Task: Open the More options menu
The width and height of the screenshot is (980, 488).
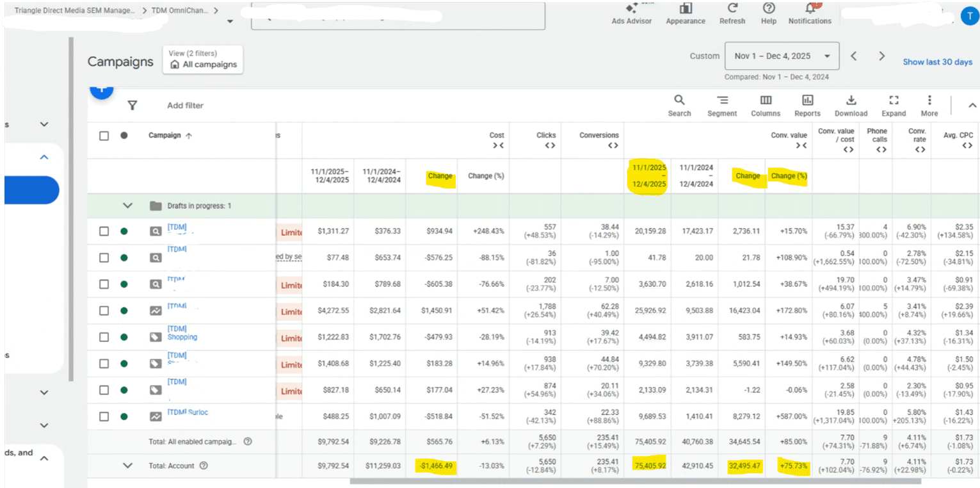Action: coord(929,105)
